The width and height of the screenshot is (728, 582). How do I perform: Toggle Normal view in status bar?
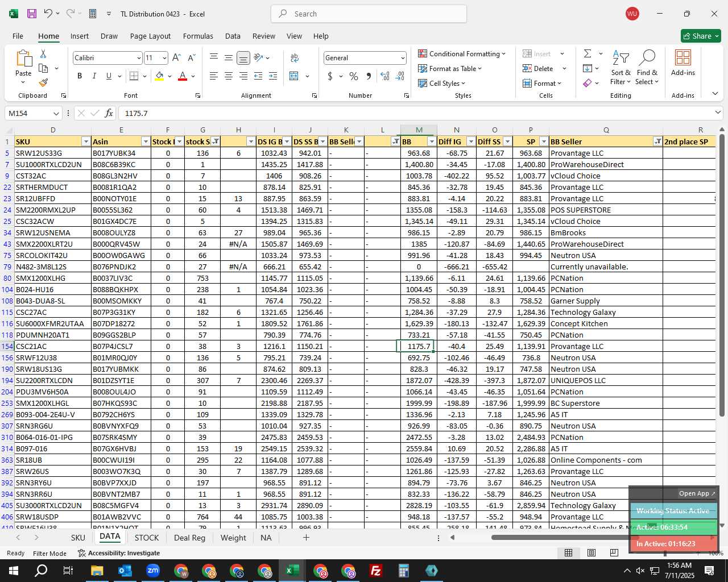[568, 552]
